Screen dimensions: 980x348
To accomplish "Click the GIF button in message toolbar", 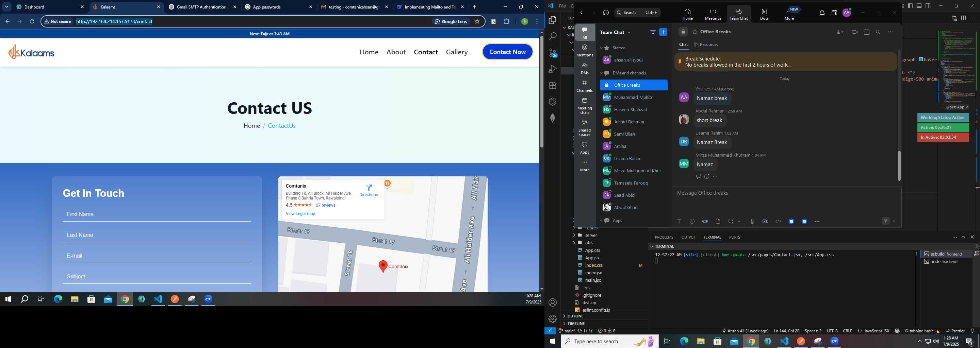I will coord(705,222).
